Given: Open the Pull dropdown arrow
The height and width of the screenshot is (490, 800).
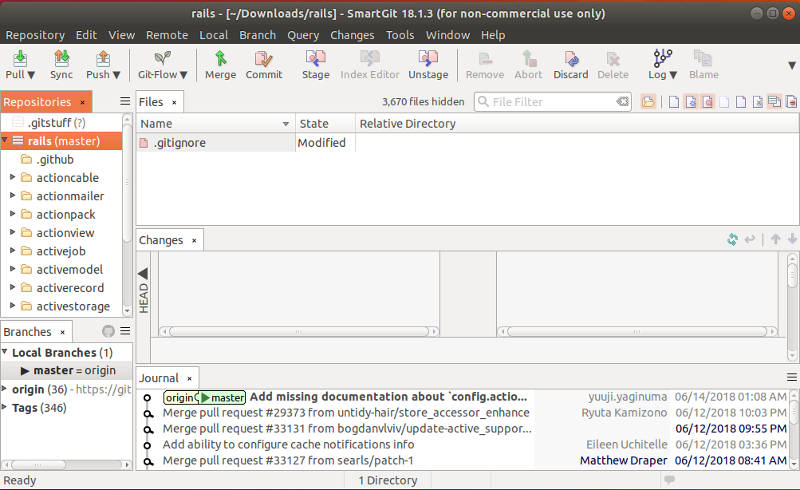Looking at the screenshot, I should 31,75.
